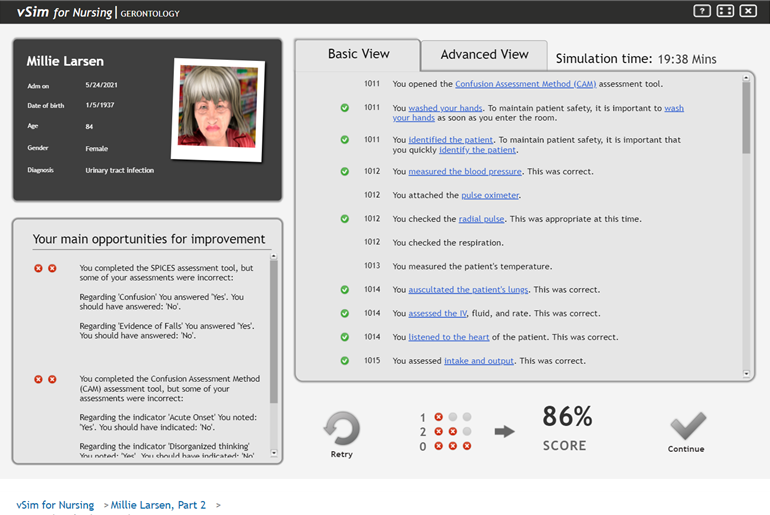Image resolution: width=770 pixels, height=515 pixels.
Task: Click the 86% score value
Action: click(567, 416)
